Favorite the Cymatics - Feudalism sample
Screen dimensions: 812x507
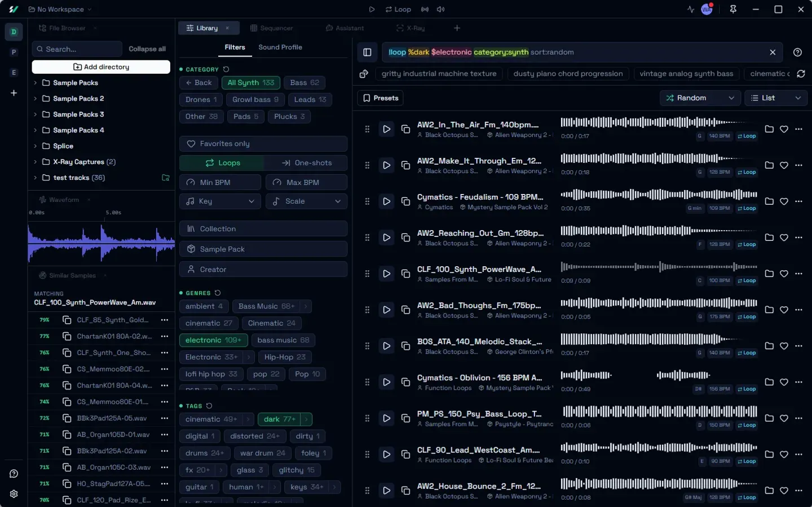tap(784, 201)
